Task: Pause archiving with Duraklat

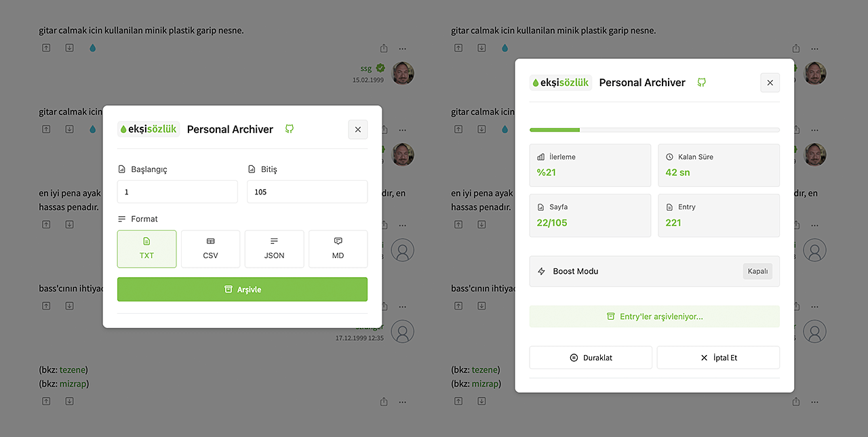Action: pyautogui.click(x=591, y=358)
